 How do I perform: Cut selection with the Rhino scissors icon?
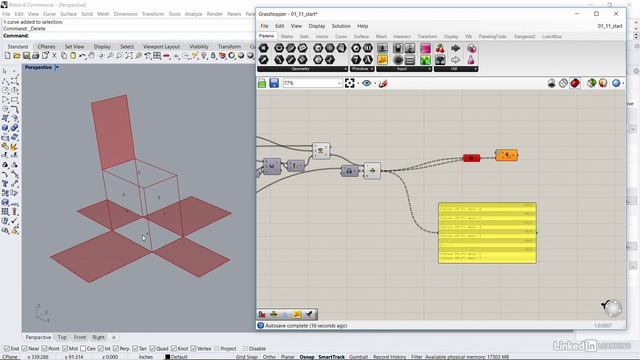click(54, 56)
